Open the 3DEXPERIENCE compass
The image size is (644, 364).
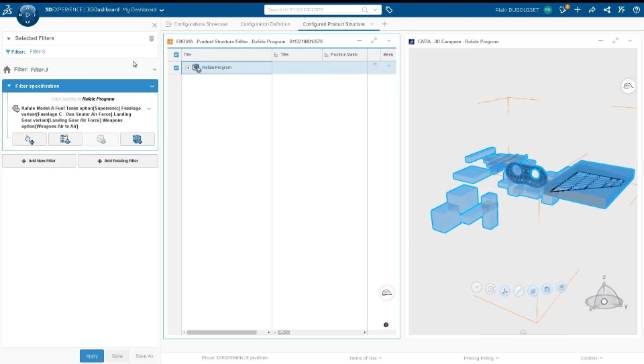pos(28,15)
